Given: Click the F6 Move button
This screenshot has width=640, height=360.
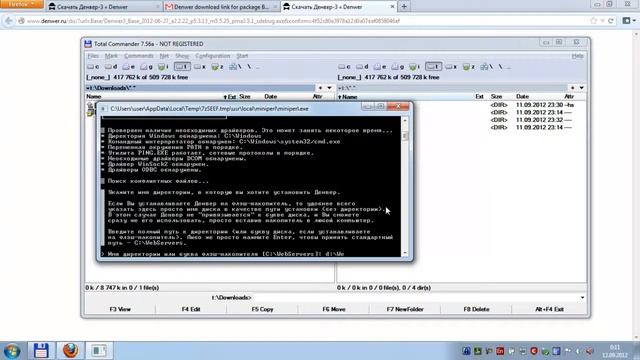Looking at the screenshot, I should [334, 309].
